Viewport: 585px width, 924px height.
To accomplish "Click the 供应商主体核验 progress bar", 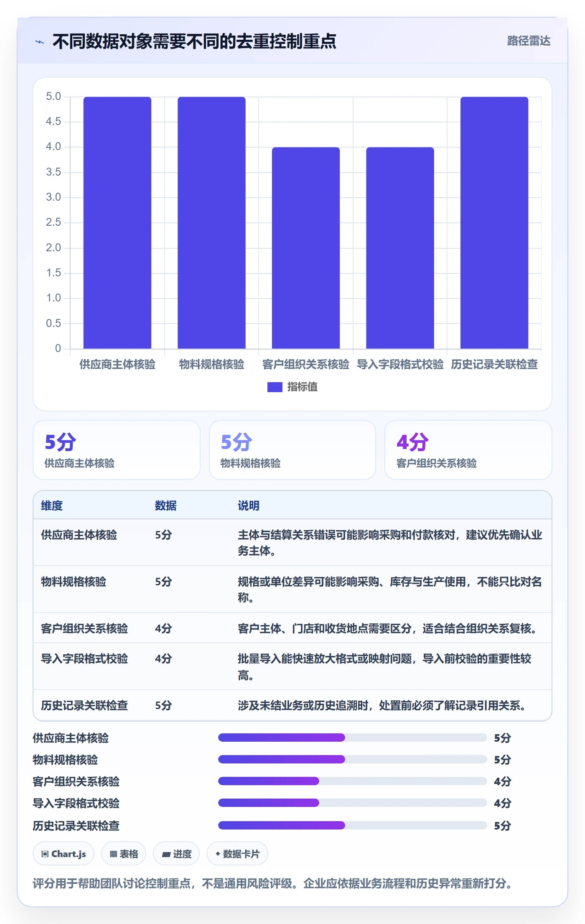I will pos(353,738).
